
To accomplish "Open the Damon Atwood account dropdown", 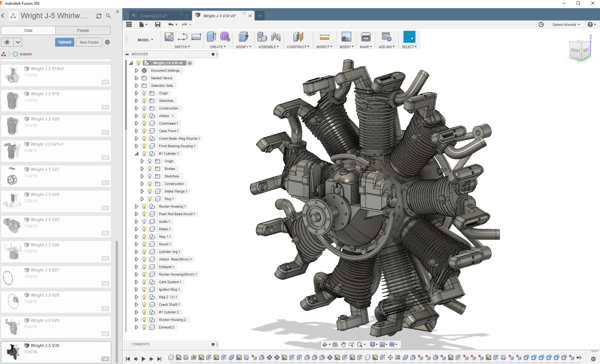I will pyautogui.click(x=566, y=25).
